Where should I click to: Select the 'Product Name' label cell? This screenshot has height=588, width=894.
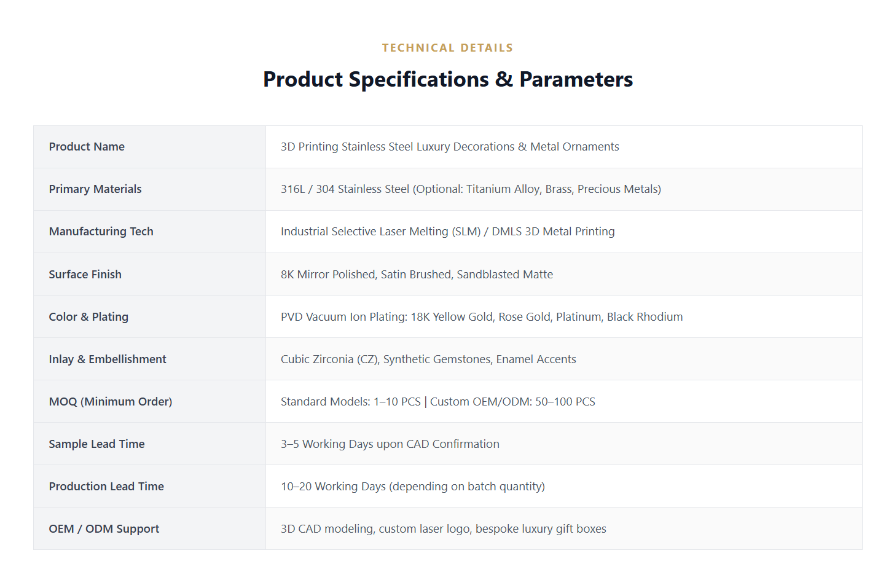click(149, 147)
